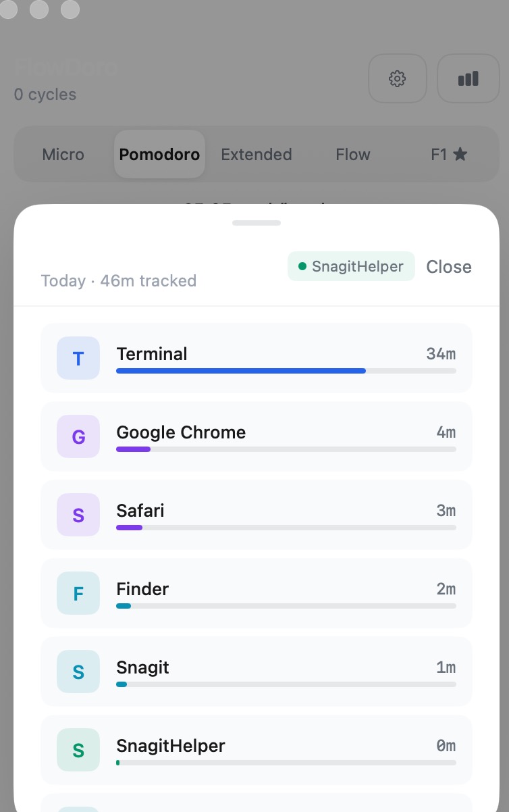Image resolution: width=509 pixels, height=812 pixels.
Task: Select the Pomodoro timer tab
Action: click(x=159, y=154)
